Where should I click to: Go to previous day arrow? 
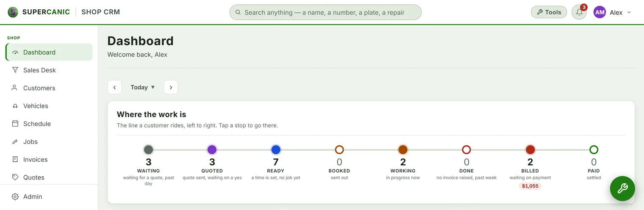point(114,87)
